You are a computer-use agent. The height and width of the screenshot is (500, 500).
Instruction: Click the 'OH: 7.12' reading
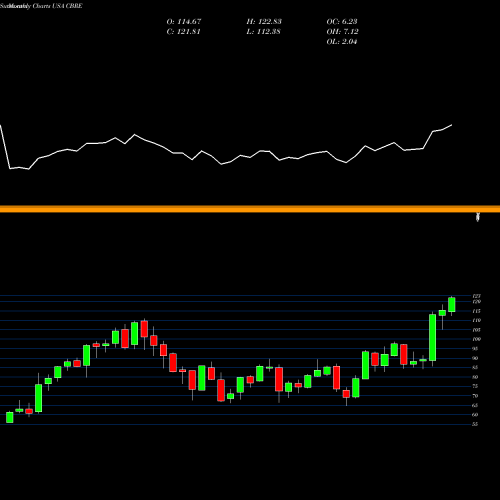(x=342, y=32)
